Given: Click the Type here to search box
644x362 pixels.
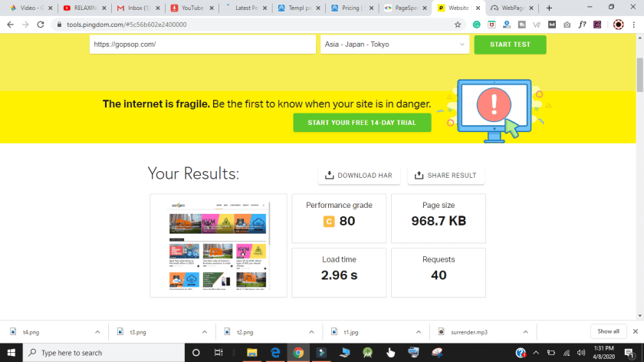Looking at the screenshot, I should coord(103,353).
